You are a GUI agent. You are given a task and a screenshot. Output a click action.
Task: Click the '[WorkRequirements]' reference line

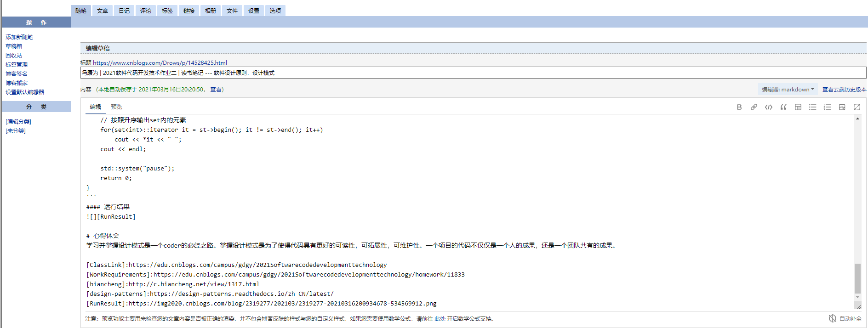coord(275,274)
